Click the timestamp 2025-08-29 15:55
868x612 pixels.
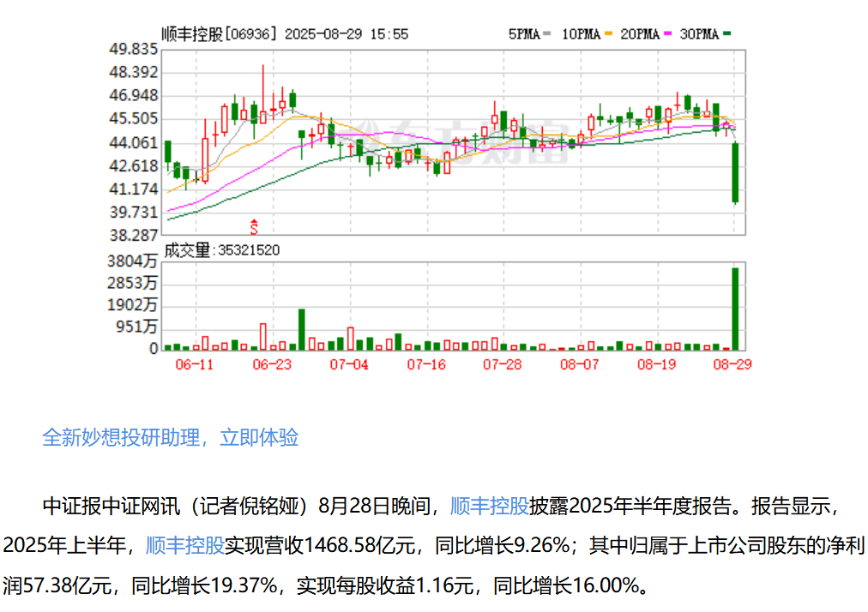pos(346,34)
